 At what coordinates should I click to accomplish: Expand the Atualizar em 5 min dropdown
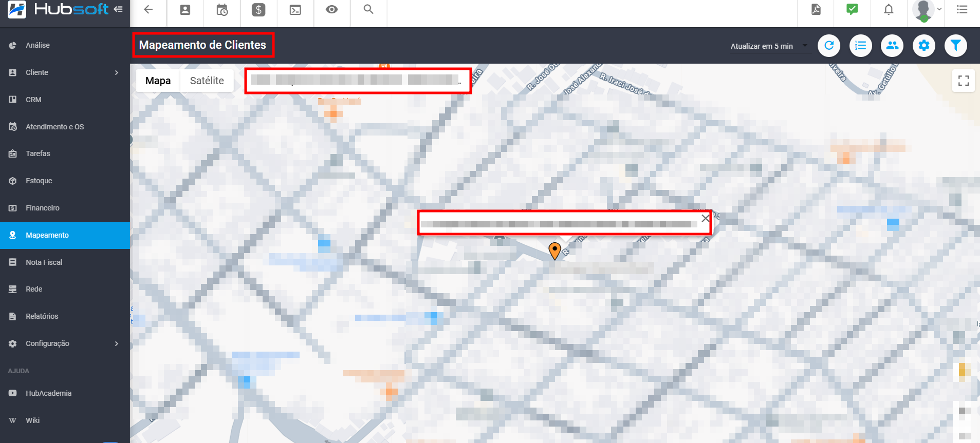click(769, 46)
